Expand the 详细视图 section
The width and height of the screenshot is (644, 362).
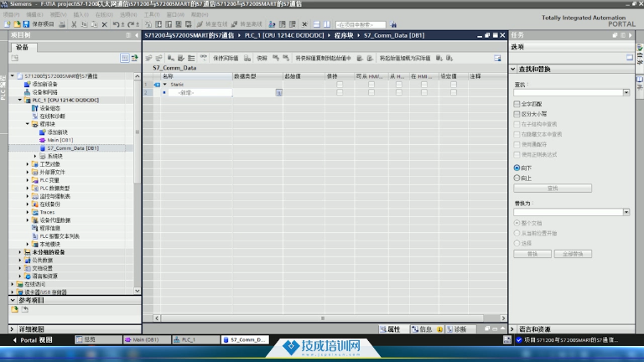point(12,329)
